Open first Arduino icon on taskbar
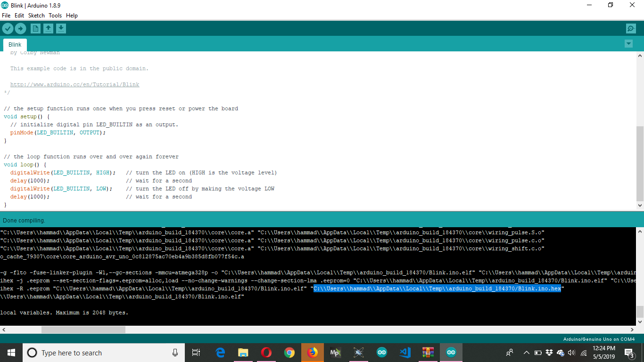644x362 pixels. pos(382,353)
